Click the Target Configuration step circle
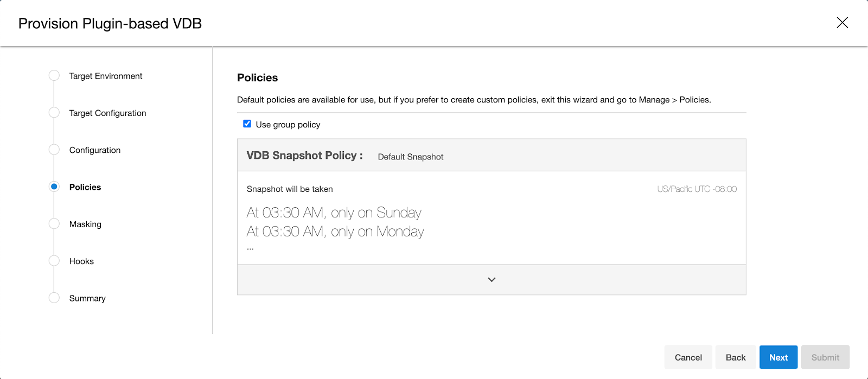The image size is (868, 379). [54, 113]
